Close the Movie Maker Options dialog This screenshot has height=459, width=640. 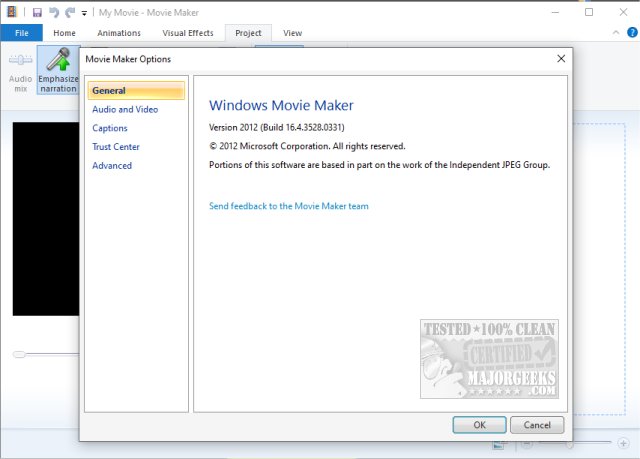561,59
